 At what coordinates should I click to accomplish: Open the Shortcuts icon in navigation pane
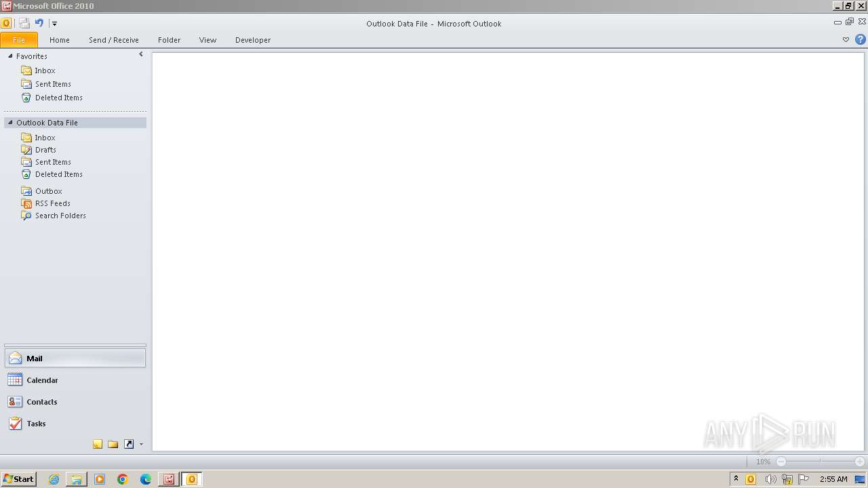click(129, 445)
